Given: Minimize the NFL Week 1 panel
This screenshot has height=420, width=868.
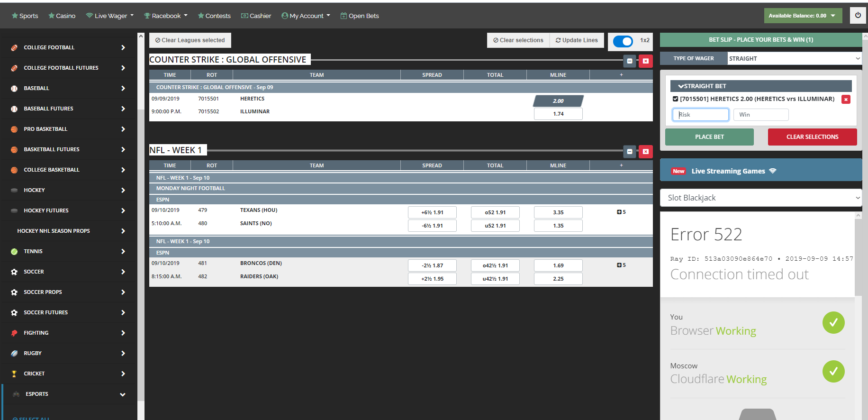Looking at the screenshot, I should [x=630, y=152].
